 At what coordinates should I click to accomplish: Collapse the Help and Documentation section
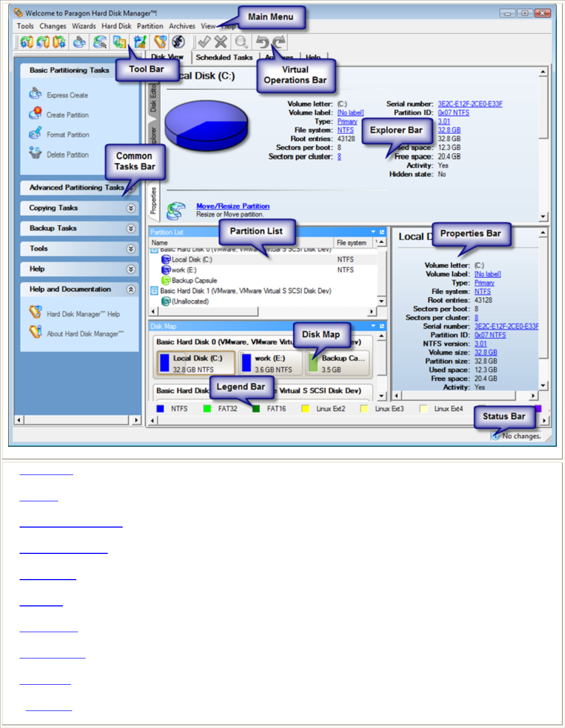coord(131,290)
